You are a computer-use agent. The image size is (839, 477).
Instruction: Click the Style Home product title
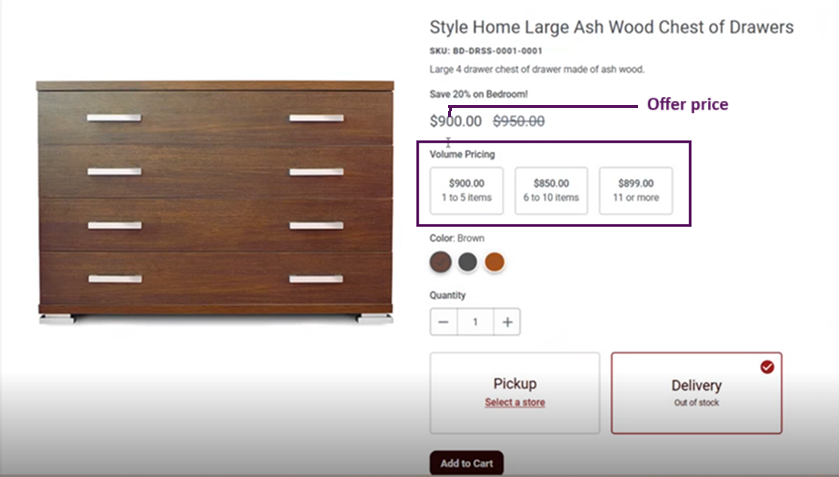pos(611,27)
